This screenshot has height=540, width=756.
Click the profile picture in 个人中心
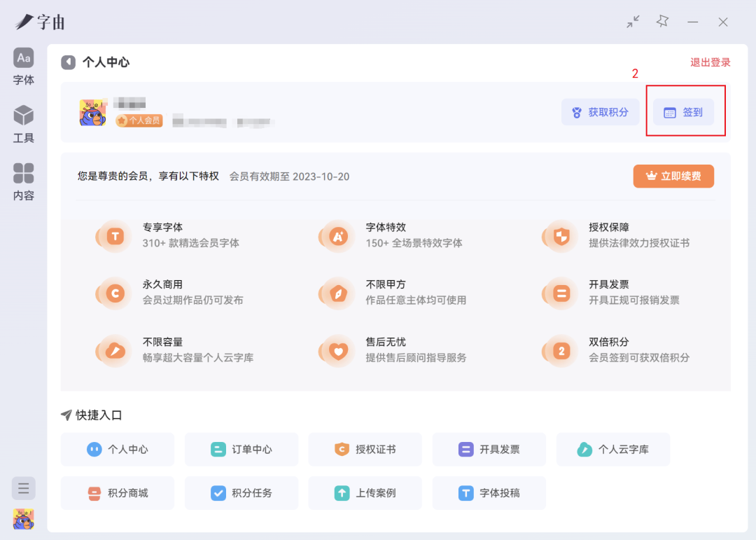click(93, 113)
